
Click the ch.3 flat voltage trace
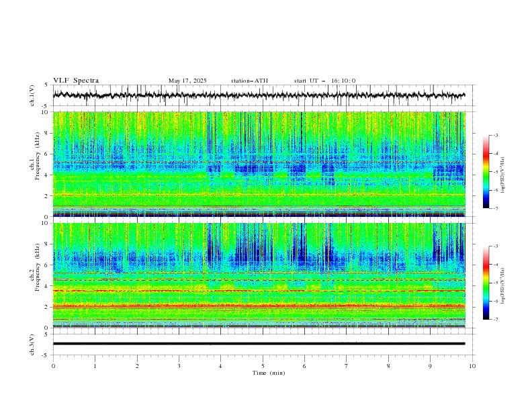(259, 344)
